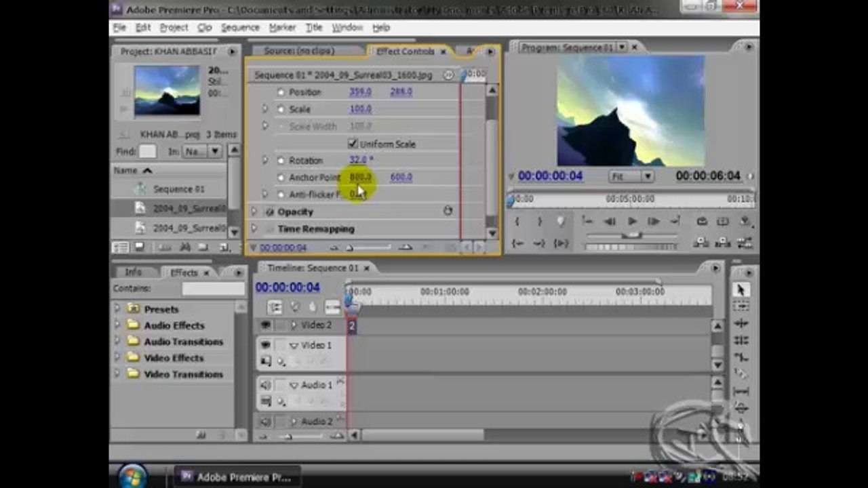Click Go to Out Point button
This screenshot has height=488, width=868.
540,243
